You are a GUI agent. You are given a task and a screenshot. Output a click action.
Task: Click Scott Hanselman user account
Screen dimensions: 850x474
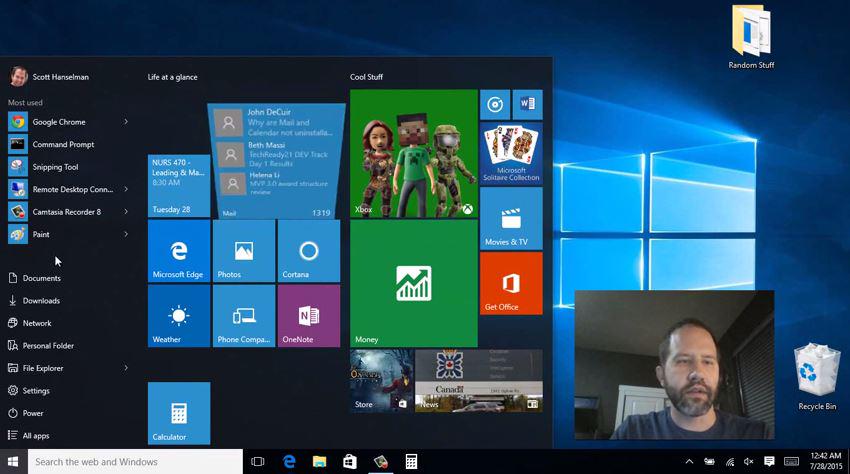[49, 77]
